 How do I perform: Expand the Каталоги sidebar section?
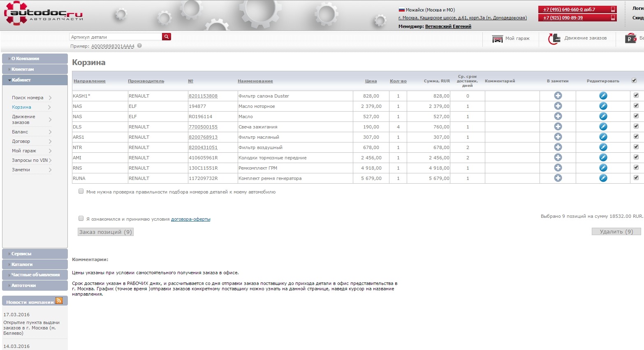(35, 264)
